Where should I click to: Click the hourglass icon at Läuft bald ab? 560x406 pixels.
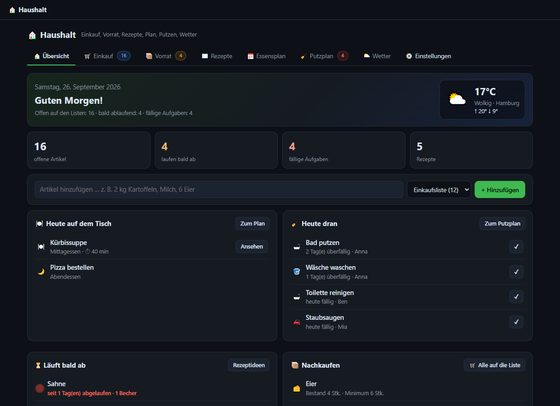pyautogui.click(x=38, y=365)
